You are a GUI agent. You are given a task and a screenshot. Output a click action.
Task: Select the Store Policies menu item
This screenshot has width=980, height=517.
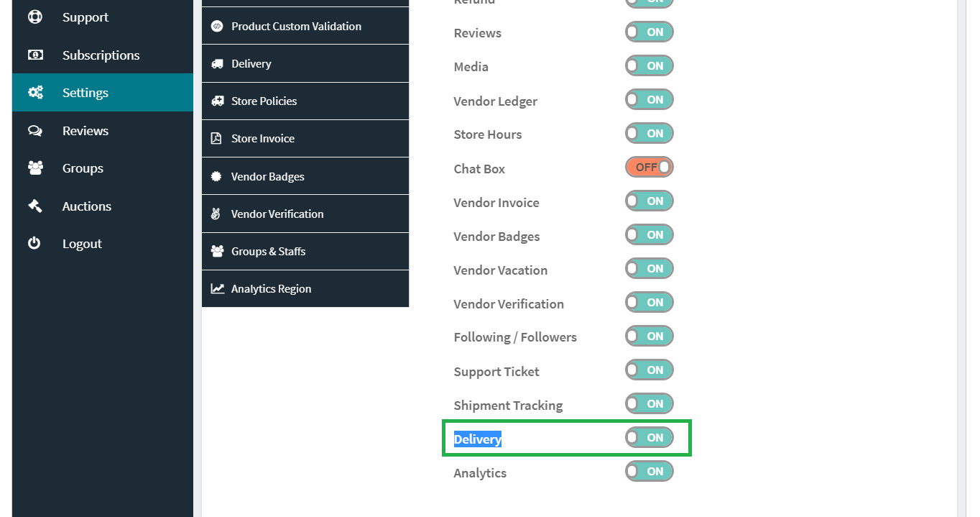pos(305,101)
